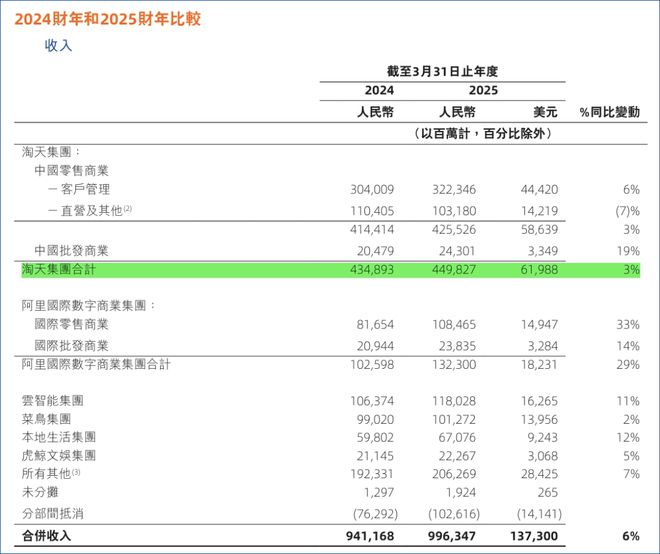Image resolution: width=660 pixels, height=554 pixels.
Task: Click the 雲智能集團 row label
Action: tap(53, 400)
